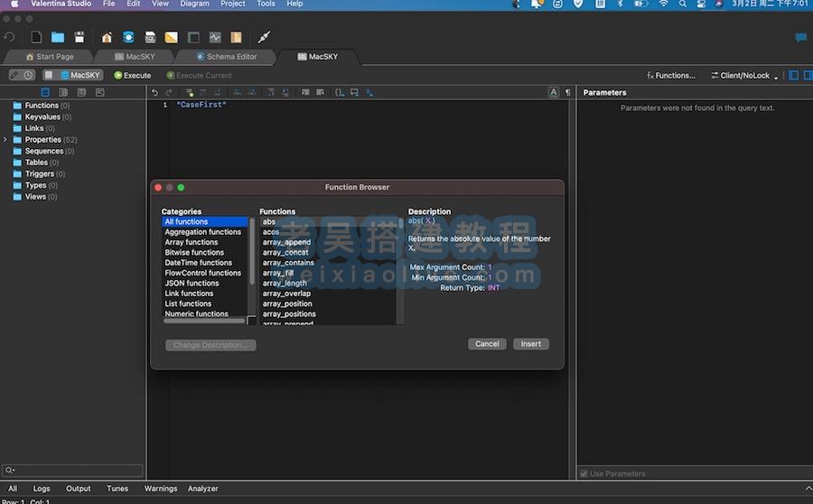
Task: Select the fourth sidebar view icon
Action: 100,92
